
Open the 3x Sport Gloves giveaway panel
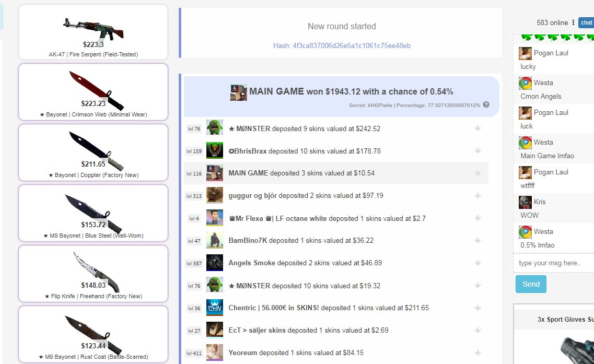coord(554,333)
